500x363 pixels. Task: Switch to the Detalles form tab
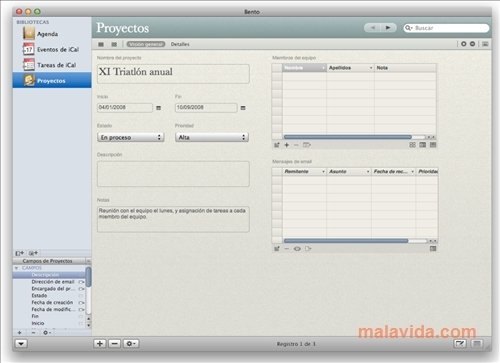click(x=180, y=44)
